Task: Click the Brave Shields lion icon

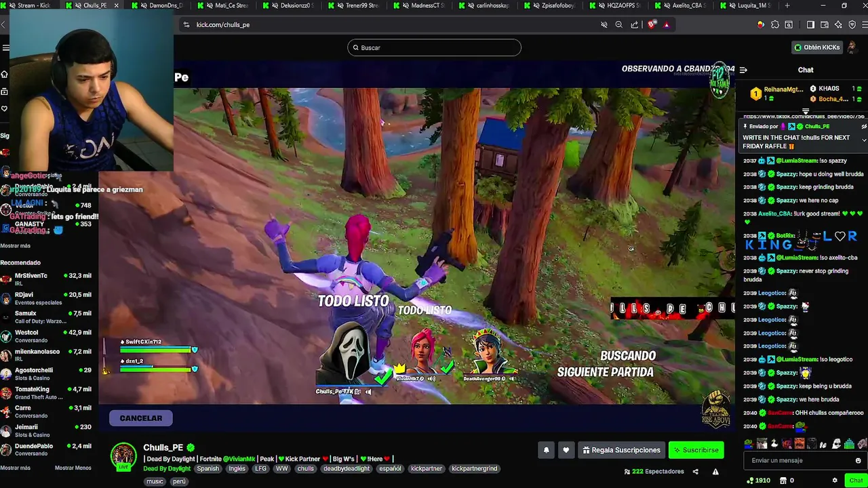Action: tap(652, 24)
